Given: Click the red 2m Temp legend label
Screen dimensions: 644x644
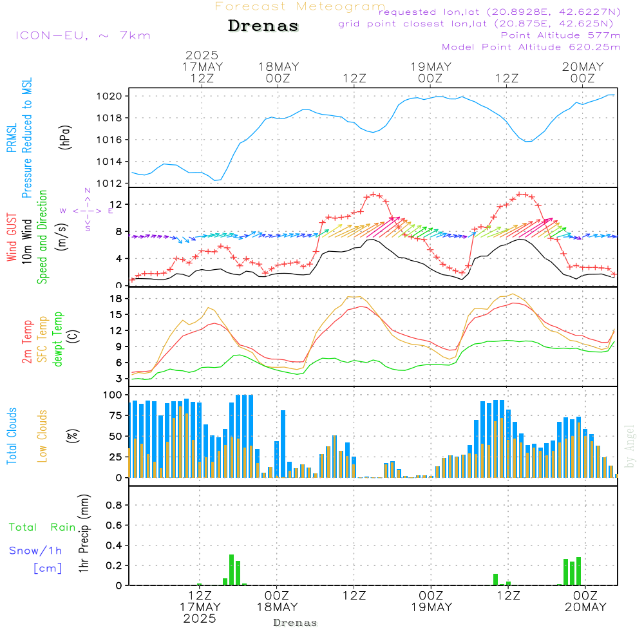Looking at the screenshot, I should 28,339.
